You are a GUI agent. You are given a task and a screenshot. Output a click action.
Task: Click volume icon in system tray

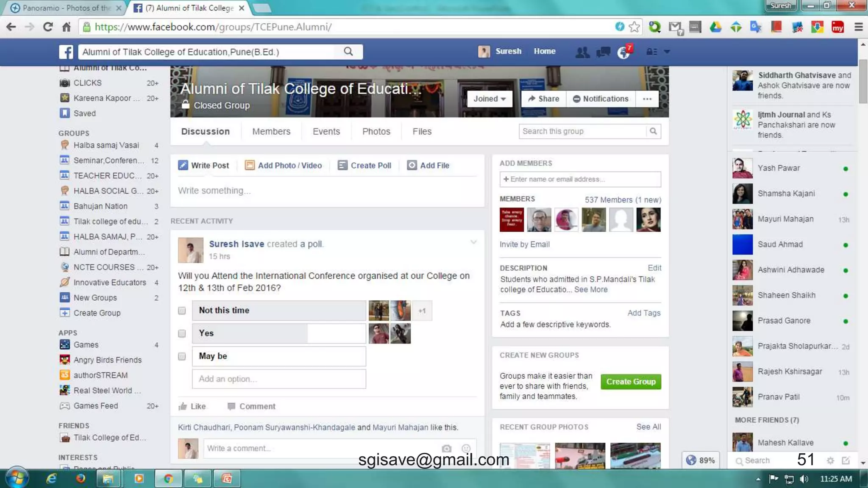click(x=803, y=479)
